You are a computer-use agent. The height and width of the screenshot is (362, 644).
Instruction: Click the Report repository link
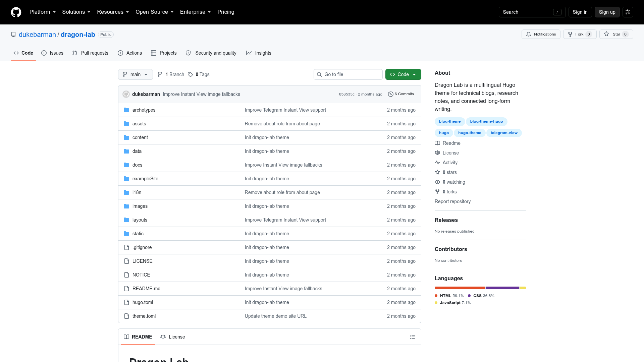pos(452,201)
